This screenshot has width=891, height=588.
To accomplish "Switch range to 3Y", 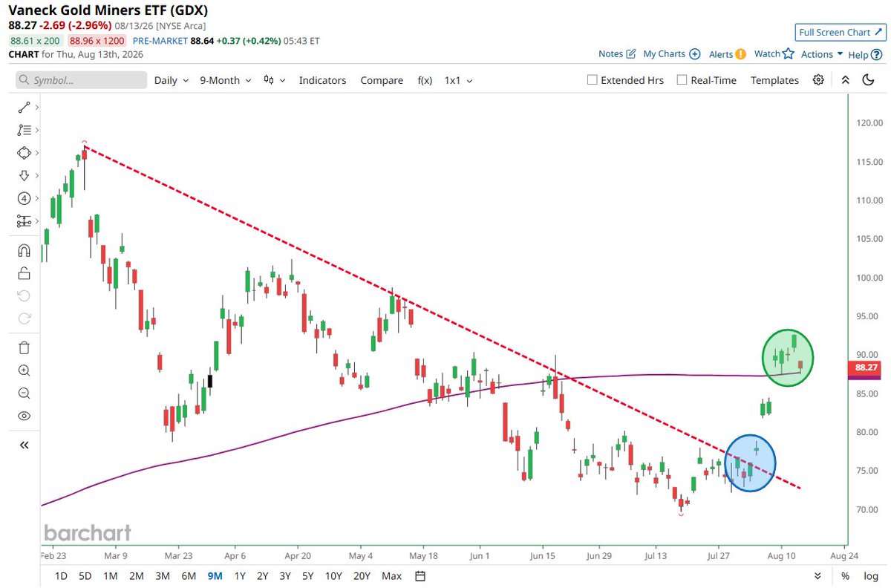I will pos(285,576).
